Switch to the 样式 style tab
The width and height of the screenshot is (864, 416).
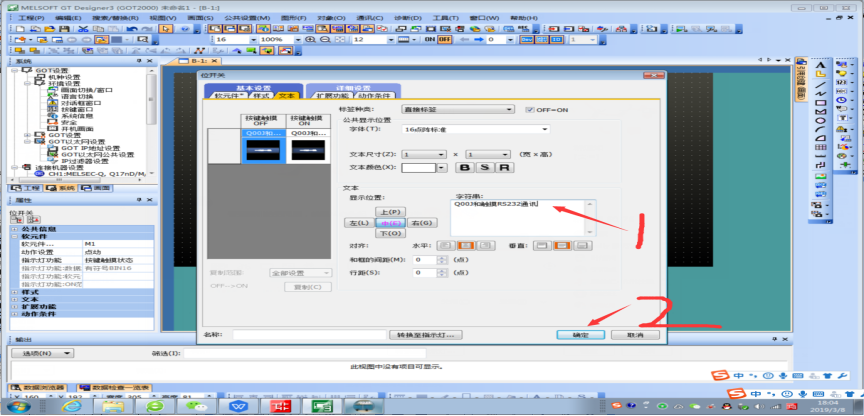(x=258, y=95)
